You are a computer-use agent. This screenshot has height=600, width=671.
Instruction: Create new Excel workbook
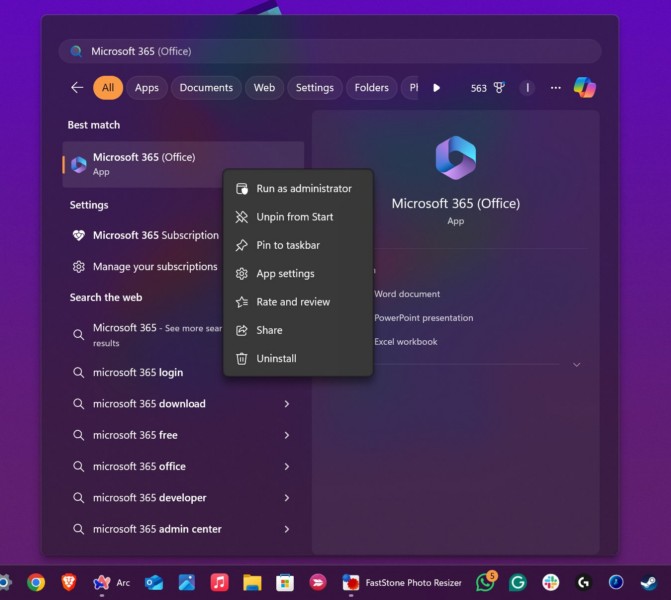click(x=405, y=342)
